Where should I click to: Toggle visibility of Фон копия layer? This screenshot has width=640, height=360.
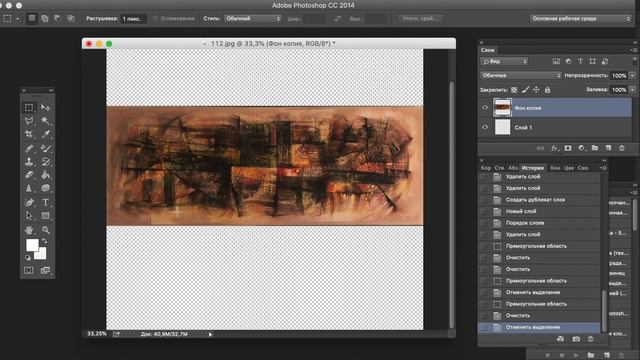[x=485, y=108]
